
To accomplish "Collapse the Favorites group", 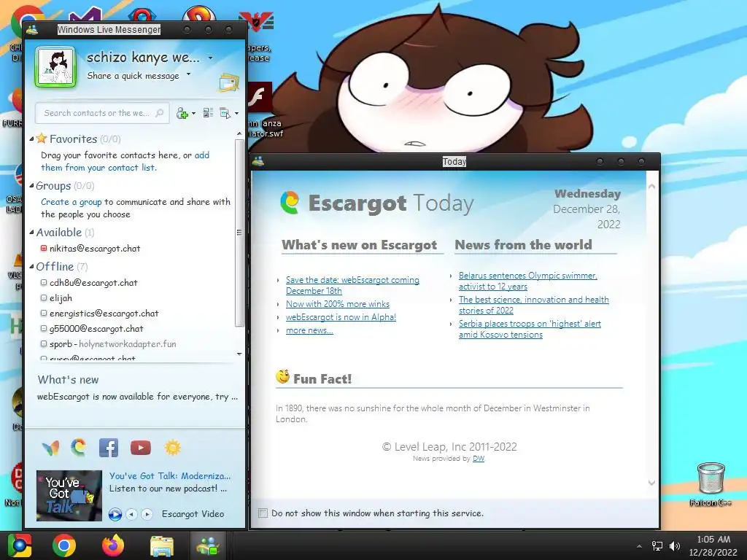I will coord(31,139).
